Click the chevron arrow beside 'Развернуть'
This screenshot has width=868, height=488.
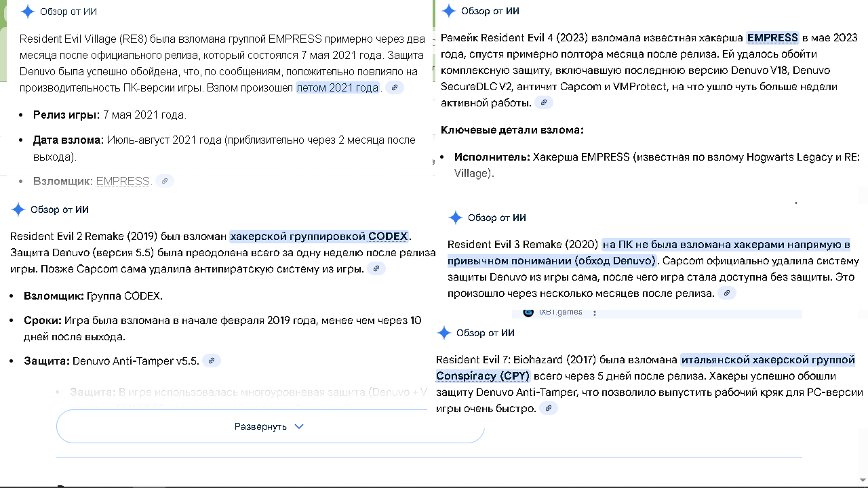coord(299,426)
